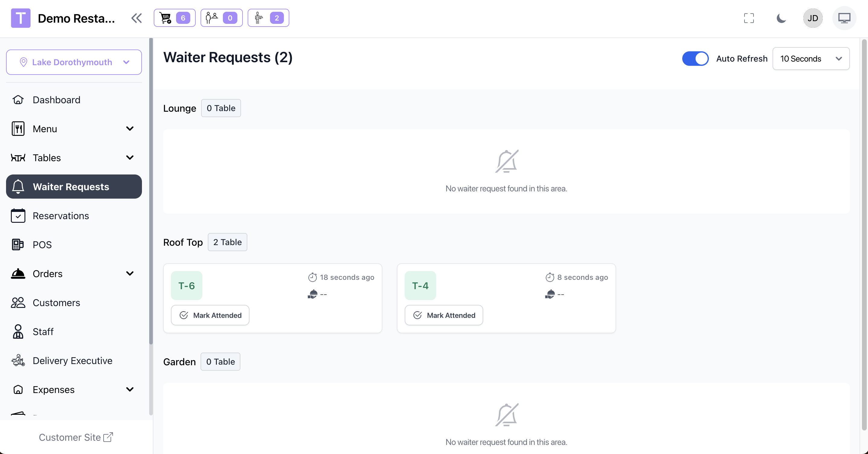
Task: Open the Customer Site link
Action: [x=76, y=437]
